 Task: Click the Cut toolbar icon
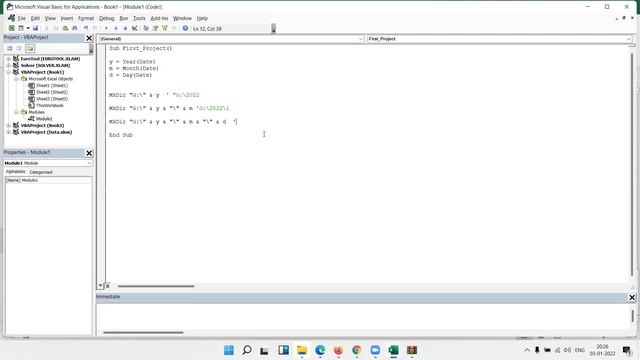[x=47, y=28]
